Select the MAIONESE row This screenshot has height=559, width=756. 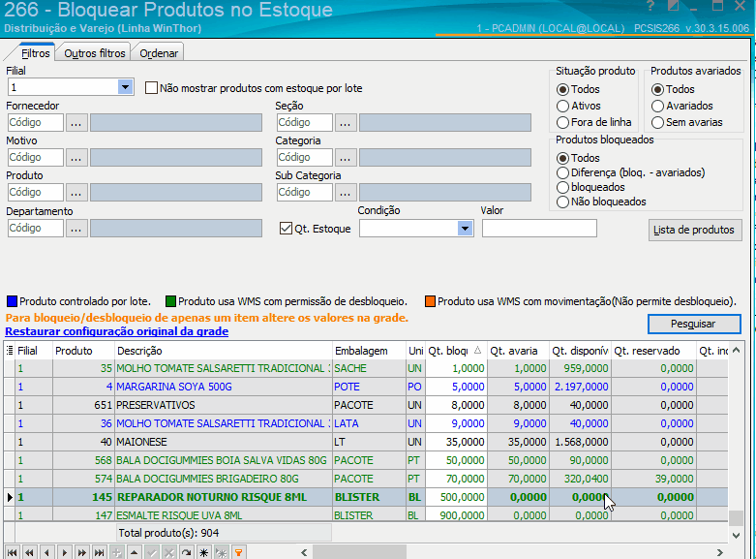366,442
